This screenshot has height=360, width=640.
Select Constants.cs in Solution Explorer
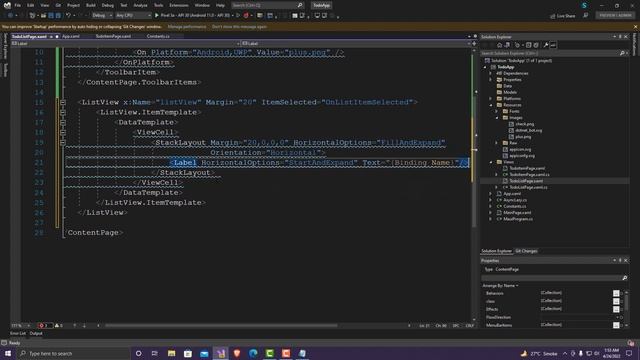coord(515,207)
